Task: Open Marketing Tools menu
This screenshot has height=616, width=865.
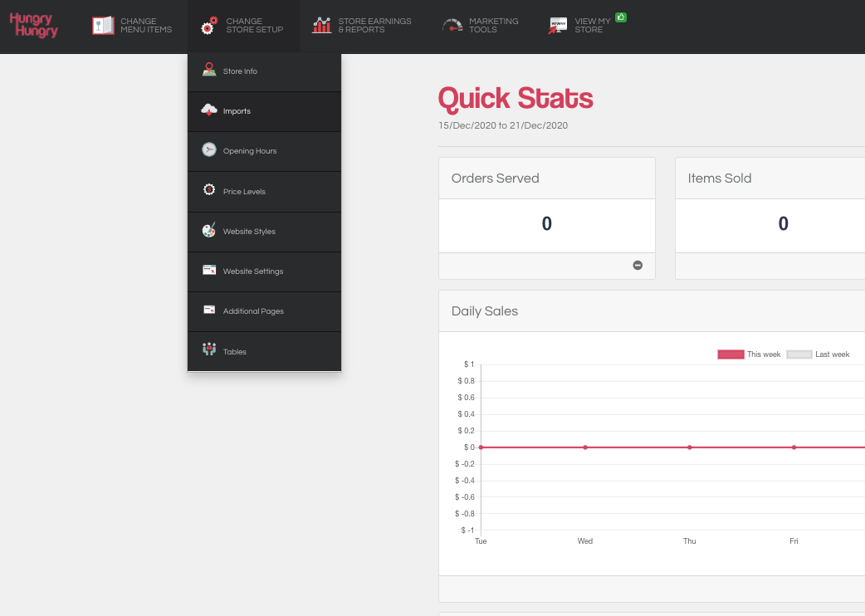Action: (x=481, y=26)
